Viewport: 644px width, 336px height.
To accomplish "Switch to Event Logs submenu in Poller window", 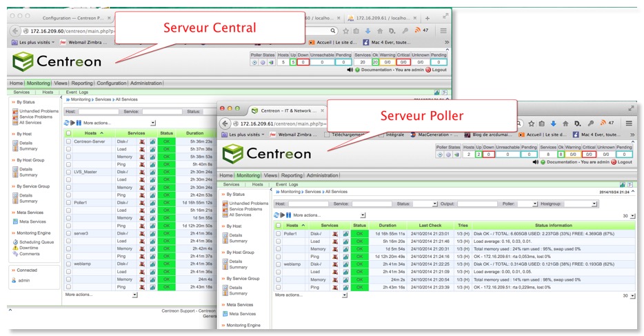I will (287, 184).
